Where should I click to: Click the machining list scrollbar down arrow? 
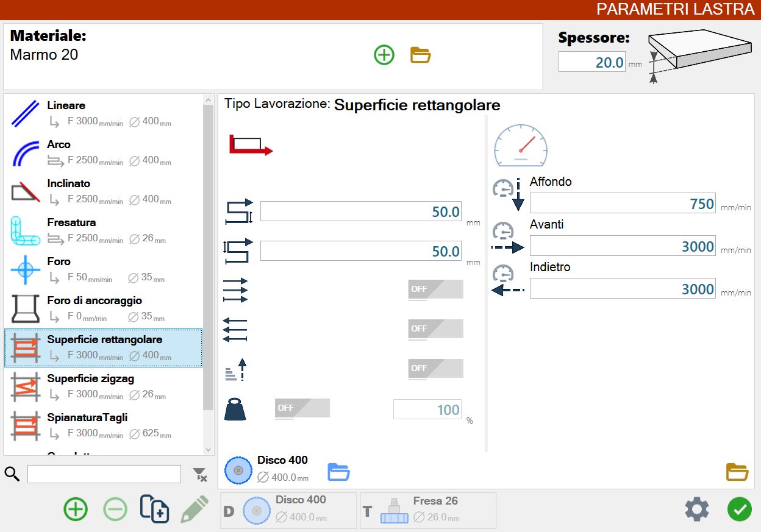[x=209, y=450]
